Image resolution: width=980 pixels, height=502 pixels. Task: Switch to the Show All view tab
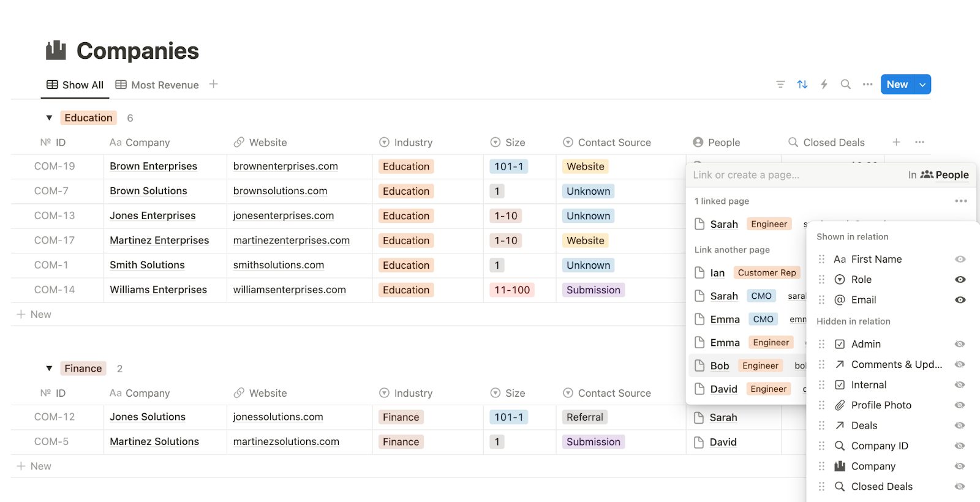(75, 84)
